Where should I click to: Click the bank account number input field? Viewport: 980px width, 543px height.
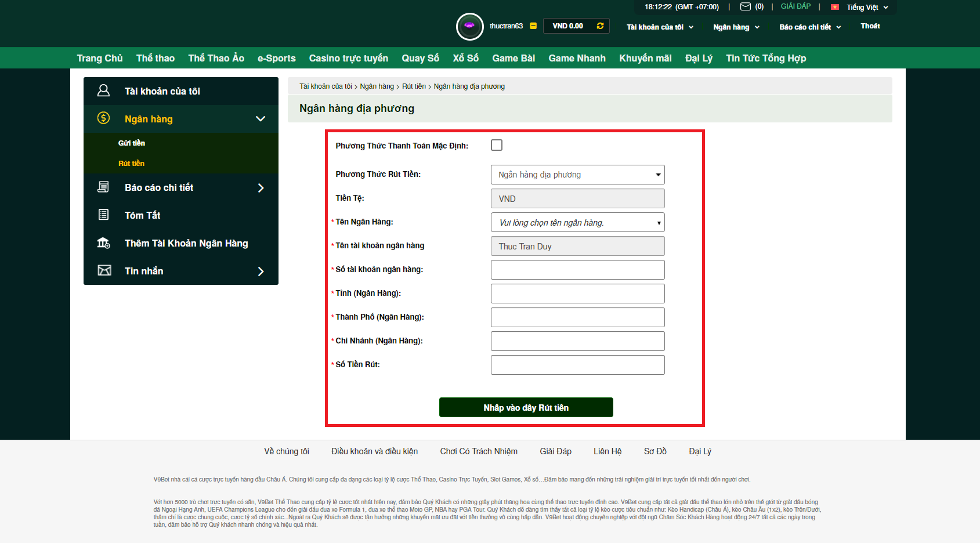click(577, 270)
